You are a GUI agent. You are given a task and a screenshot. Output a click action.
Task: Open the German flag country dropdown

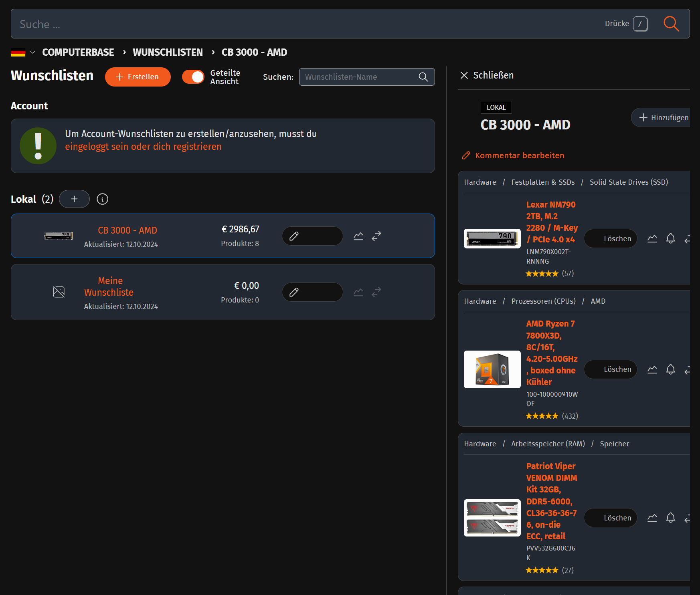23,52
